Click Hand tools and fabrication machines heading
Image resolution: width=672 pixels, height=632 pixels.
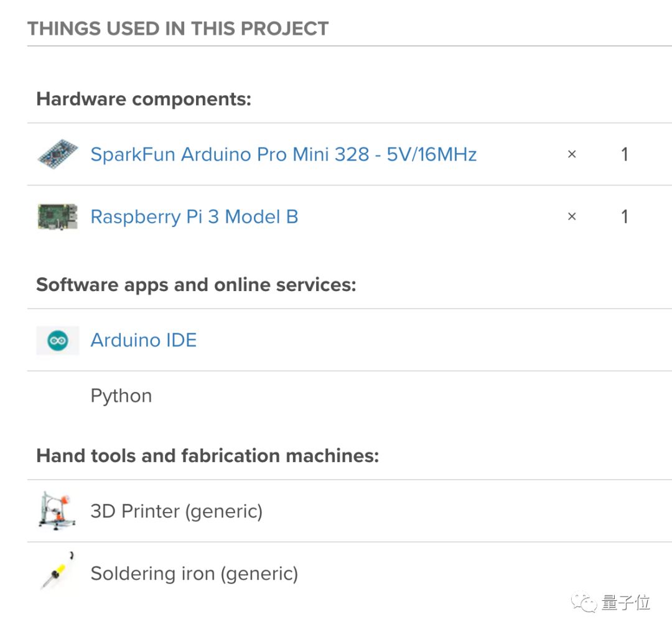(208, 455)
